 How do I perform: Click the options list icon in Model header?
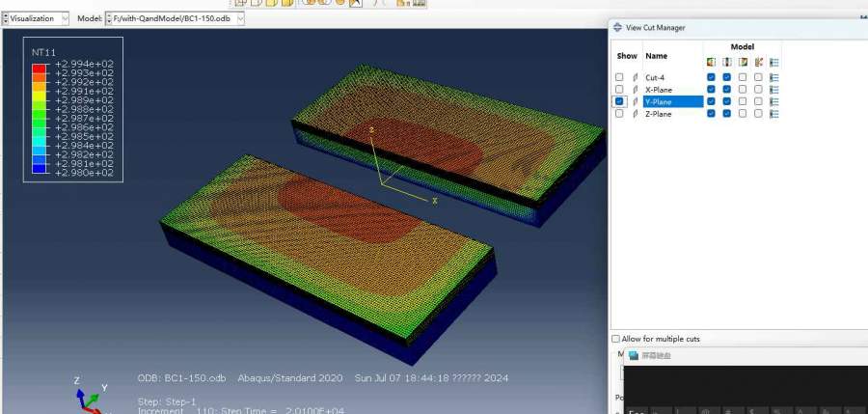click(x=774, y=62)
